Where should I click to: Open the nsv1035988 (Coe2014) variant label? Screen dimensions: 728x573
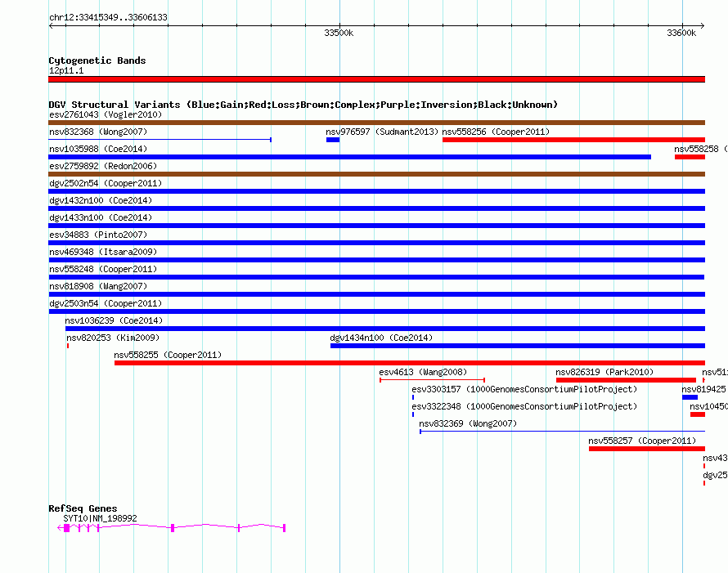[x=98, y=149]
